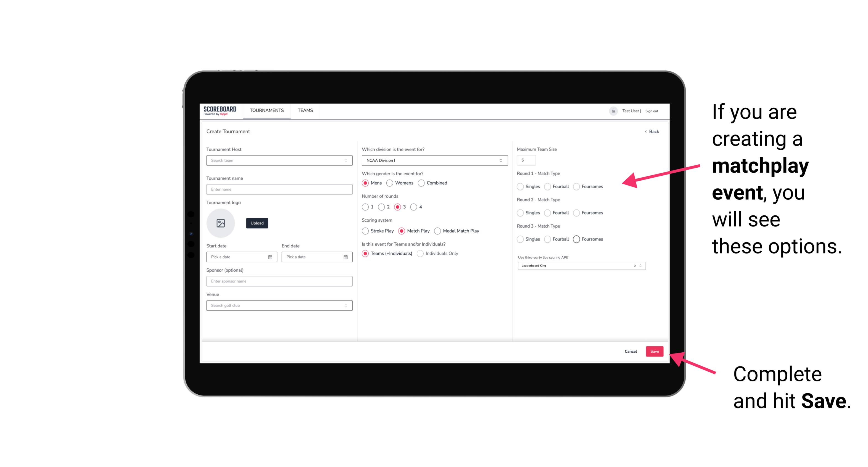
Task: Click the Tournament logo upload icon
Action: tap(221, 223)
